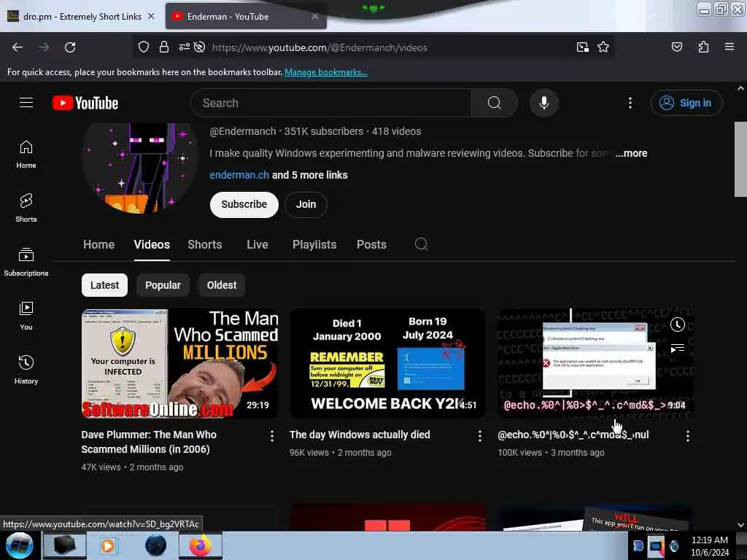Open the tracking protection shield icon

point(144,47)
